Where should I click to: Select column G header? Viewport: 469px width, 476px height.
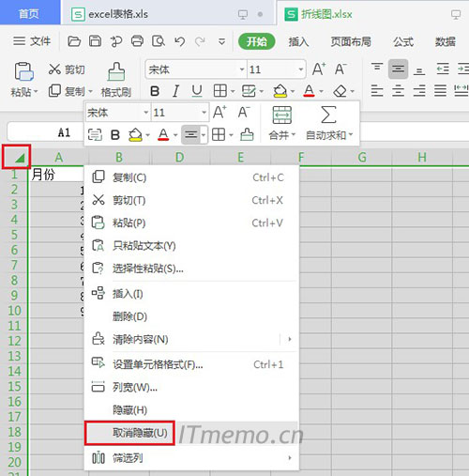362,157
